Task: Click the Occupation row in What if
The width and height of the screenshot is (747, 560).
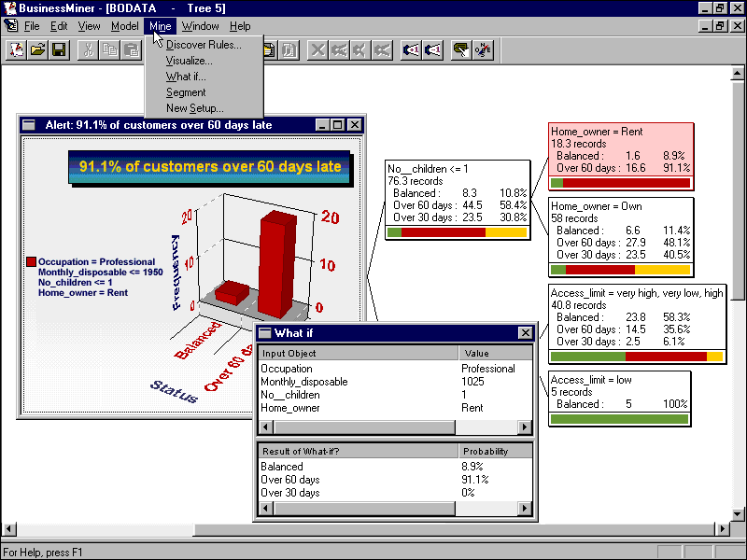Action: 395,369
